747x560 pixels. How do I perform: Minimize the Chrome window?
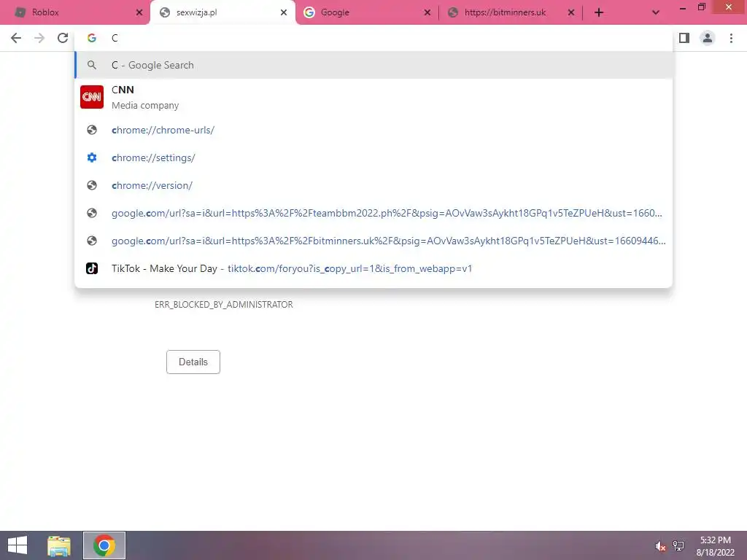coord(683,7)
